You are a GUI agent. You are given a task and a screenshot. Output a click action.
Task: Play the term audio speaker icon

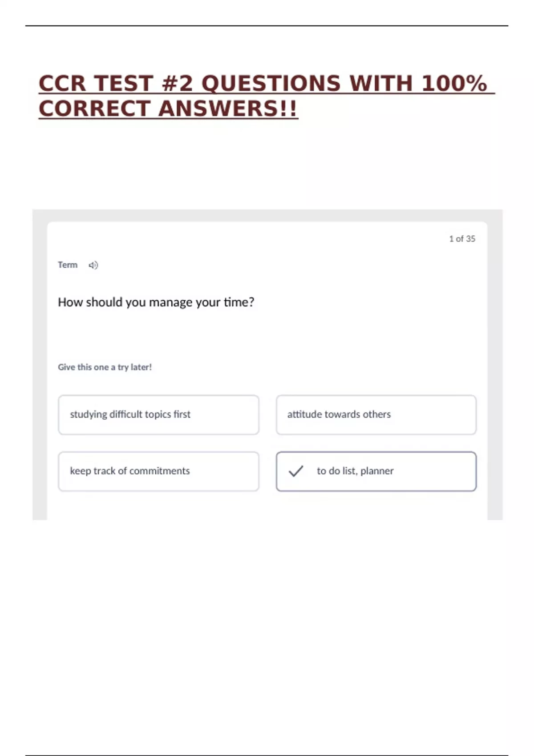pos(93,265)
